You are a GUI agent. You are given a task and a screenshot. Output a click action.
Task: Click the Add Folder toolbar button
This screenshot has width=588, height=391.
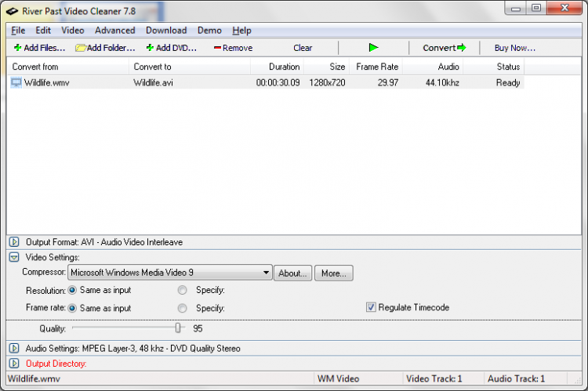pos(105,48)
